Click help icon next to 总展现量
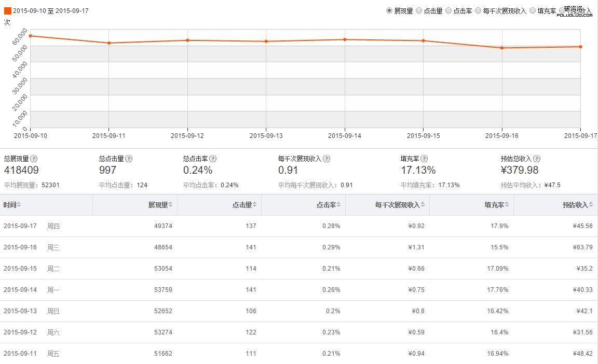The image size is (598, 364). [x=34, y=159]
